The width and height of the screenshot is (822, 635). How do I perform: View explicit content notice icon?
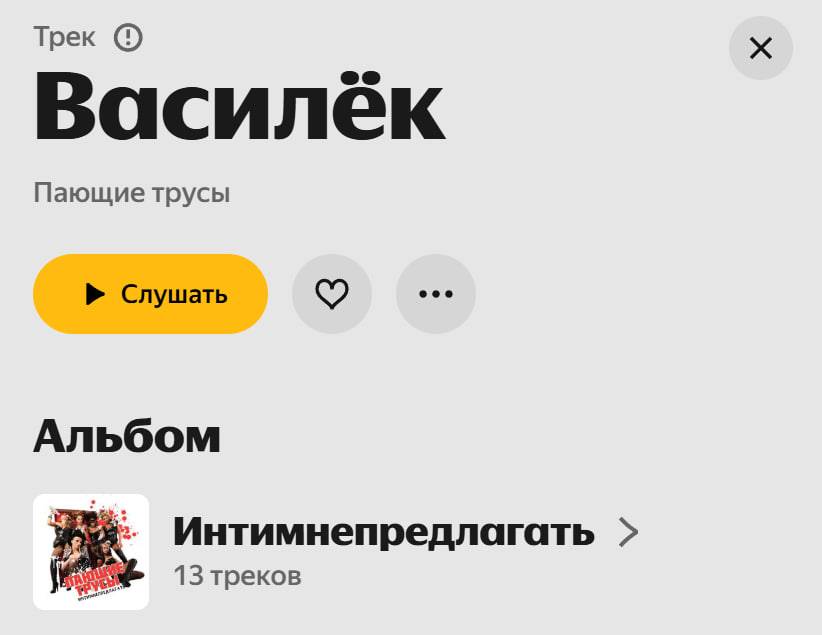tap(128, 38)
